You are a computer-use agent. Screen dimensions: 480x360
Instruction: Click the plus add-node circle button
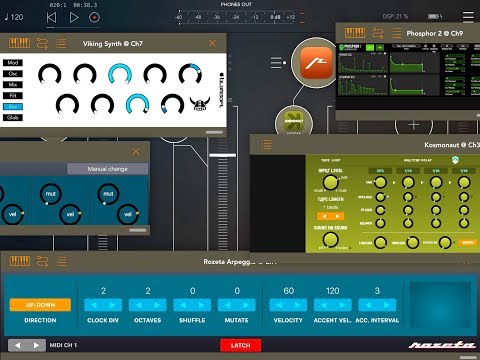414,125
